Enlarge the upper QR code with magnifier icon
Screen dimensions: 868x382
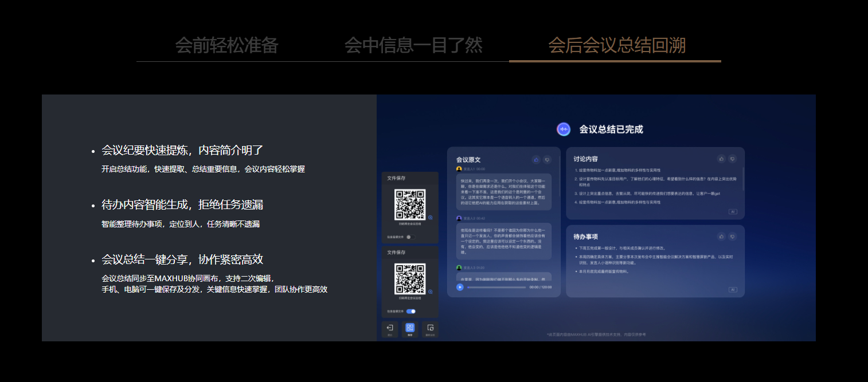(430, 218)
